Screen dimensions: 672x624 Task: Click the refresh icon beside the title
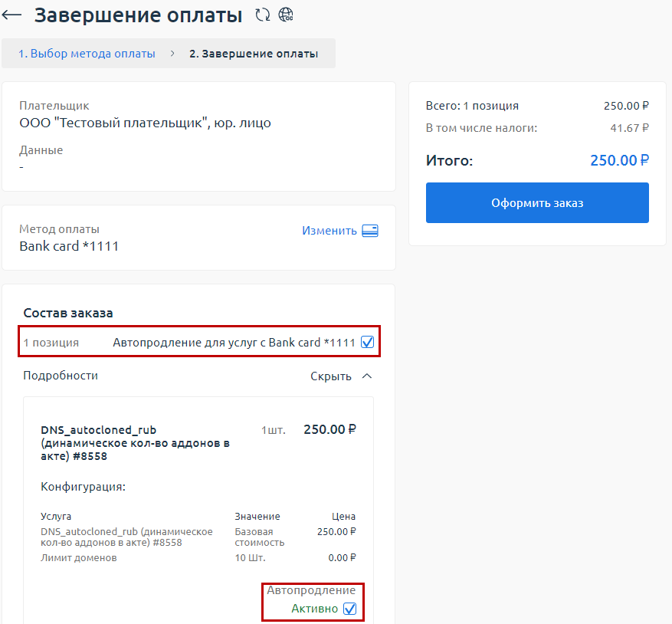[x=263, y=15]
